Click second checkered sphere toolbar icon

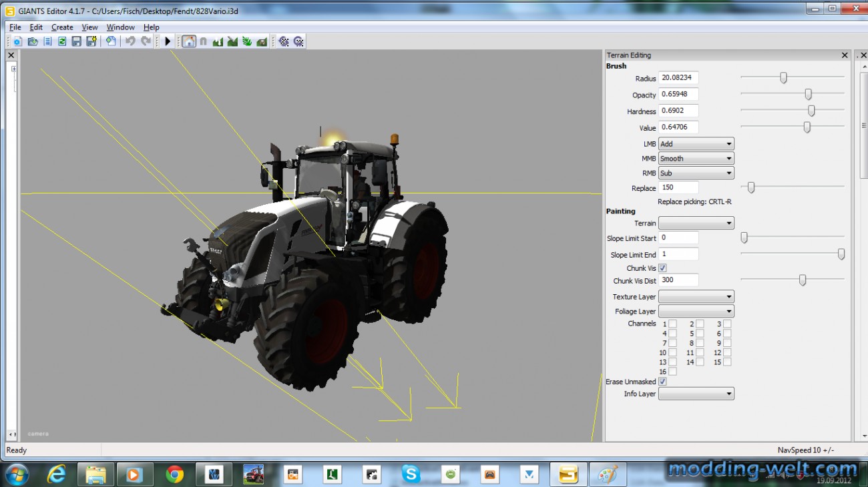(x=298, y=41)
